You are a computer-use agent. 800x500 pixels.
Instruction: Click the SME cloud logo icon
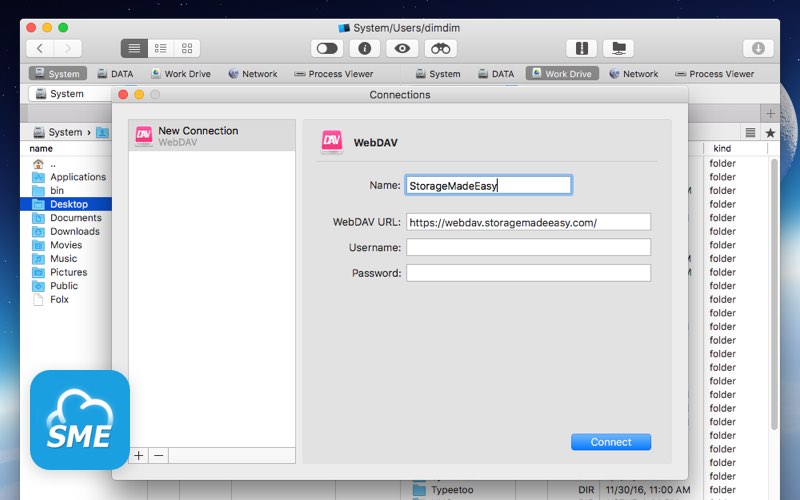[x=80, y=420]
